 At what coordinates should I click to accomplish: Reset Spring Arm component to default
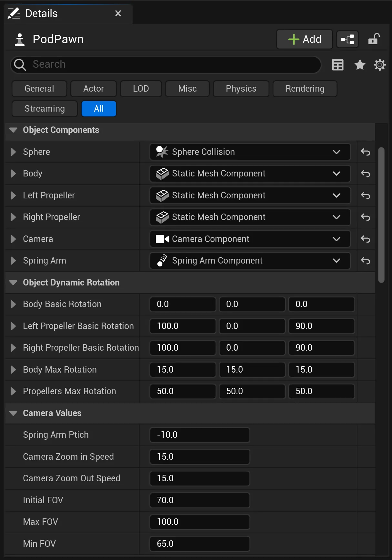click(x=366, y=261)
